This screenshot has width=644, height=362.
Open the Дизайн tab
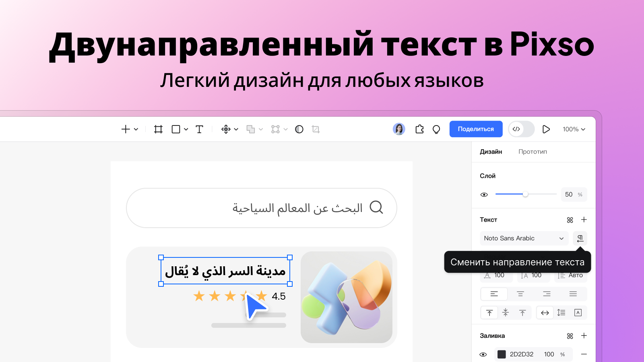coord(491,152)
